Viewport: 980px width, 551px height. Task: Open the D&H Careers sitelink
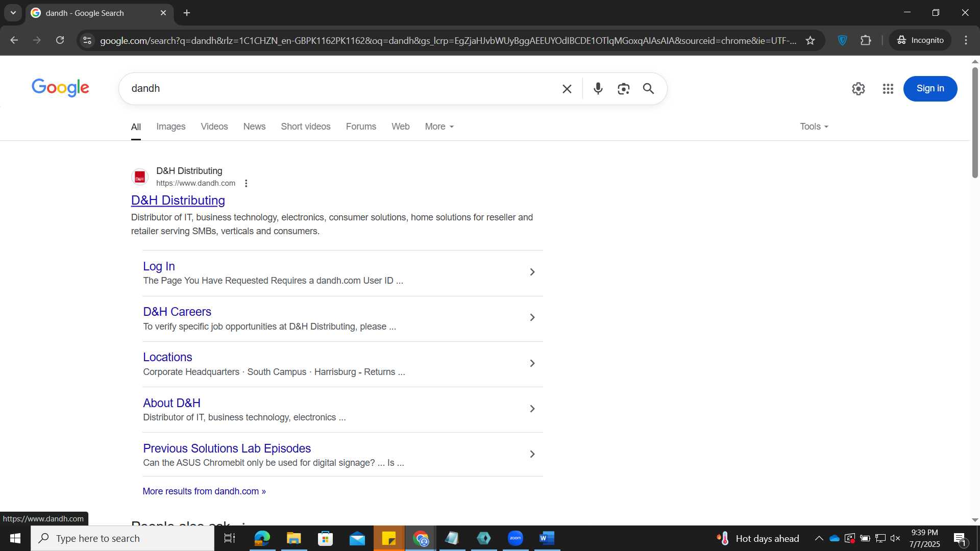pos(177,312)
